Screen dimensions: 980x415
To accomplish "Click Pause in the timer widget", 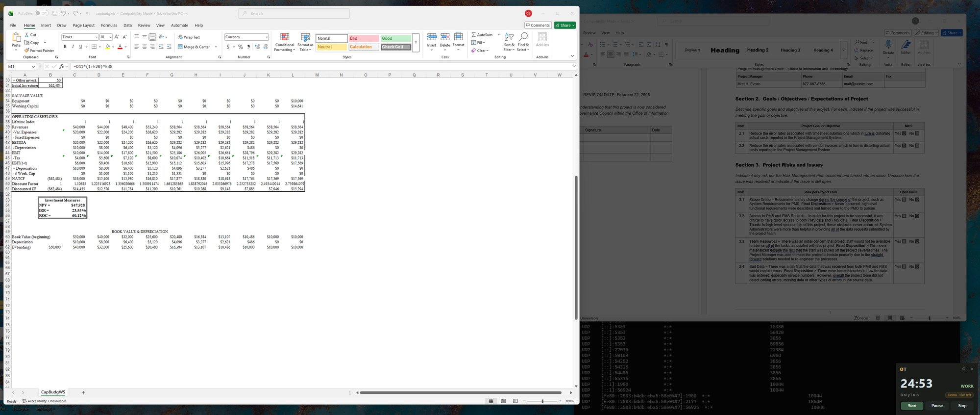I will [x=937, y=406].
